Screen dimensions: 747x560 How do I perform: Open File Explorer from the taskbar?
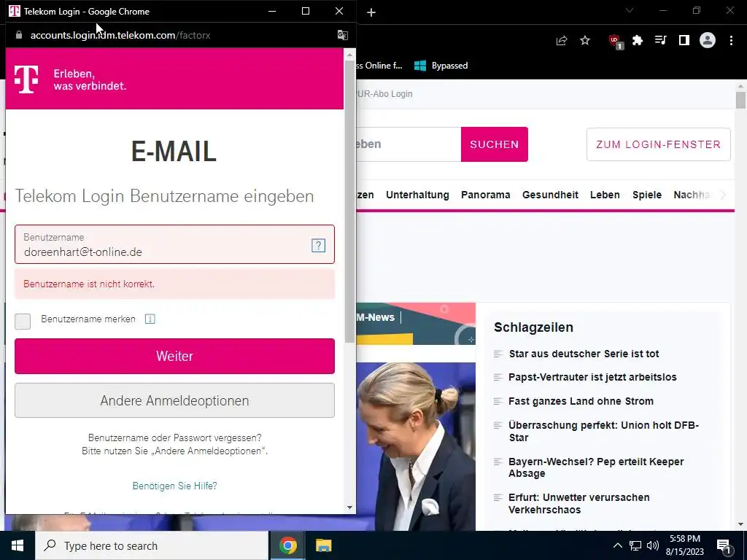pyautogui.click(x=323, y=545)
